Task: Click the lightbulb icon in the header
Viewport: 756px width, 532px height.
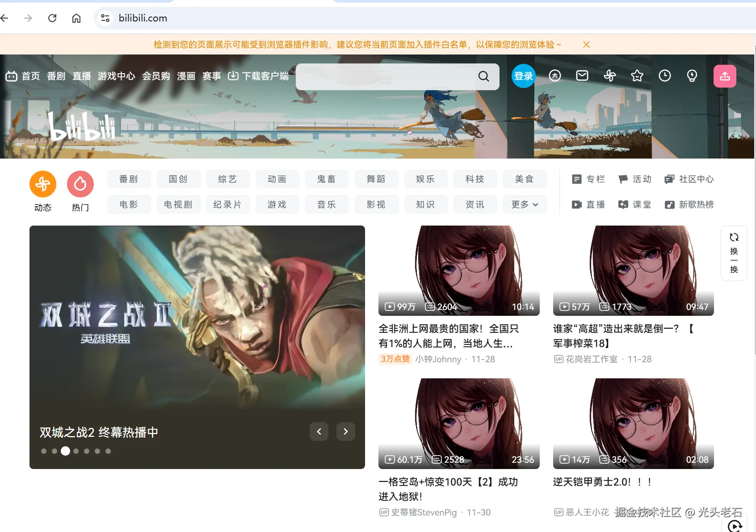Action: tap(692, 76)
